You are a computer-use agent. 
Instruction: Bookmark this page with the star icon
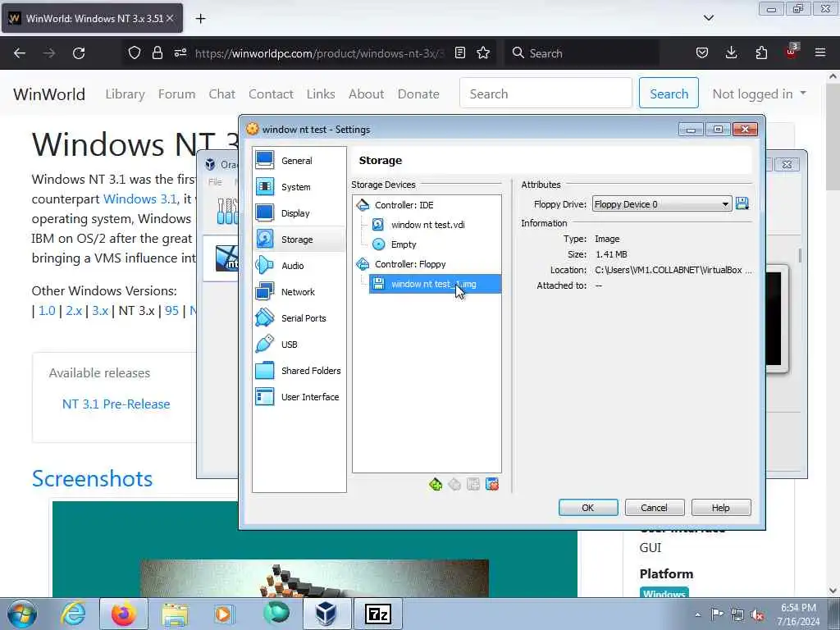click(x=483, y=53)
